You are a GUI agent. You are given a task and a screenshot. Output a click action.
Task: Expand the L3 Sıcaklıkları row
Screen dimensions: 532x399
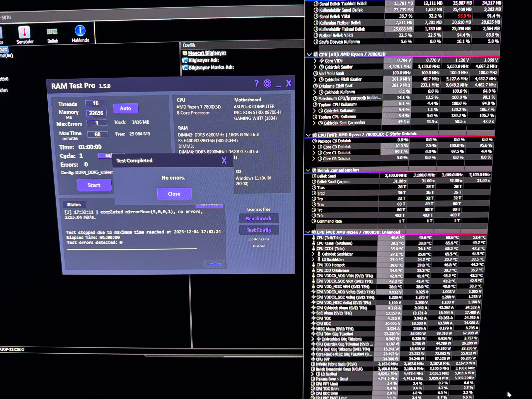point(313,260)
